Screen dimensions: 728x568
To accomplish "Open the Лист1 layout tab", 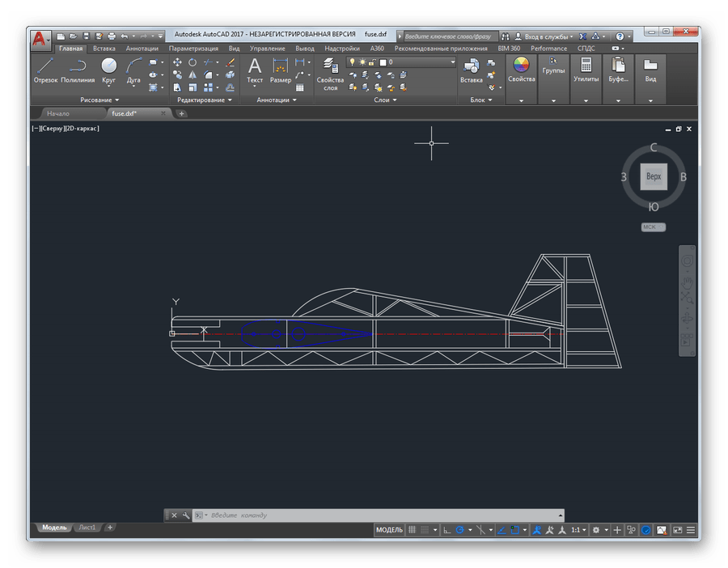I will (x=86, y=528).
